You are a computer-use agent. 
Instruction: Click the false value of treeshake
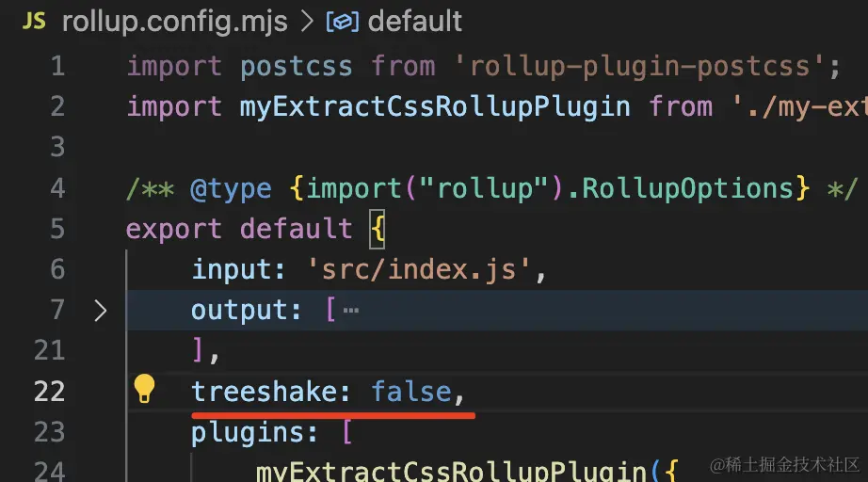pyautogui.click(x=410, y=392)
